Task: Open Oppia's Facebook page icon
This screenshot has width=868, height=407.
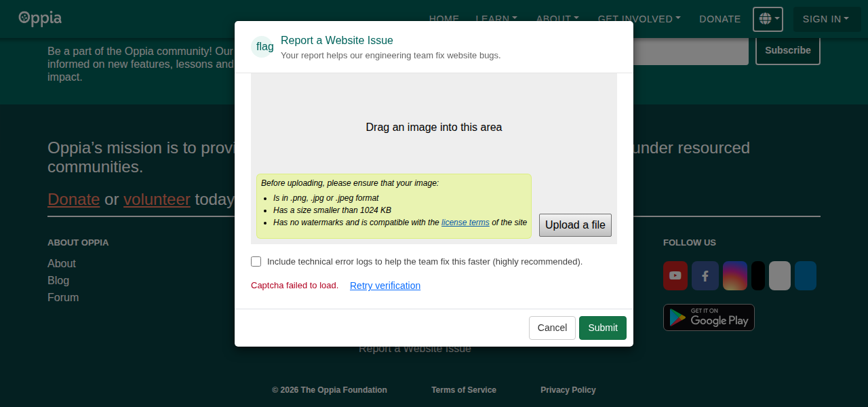Action: [705, 275]
